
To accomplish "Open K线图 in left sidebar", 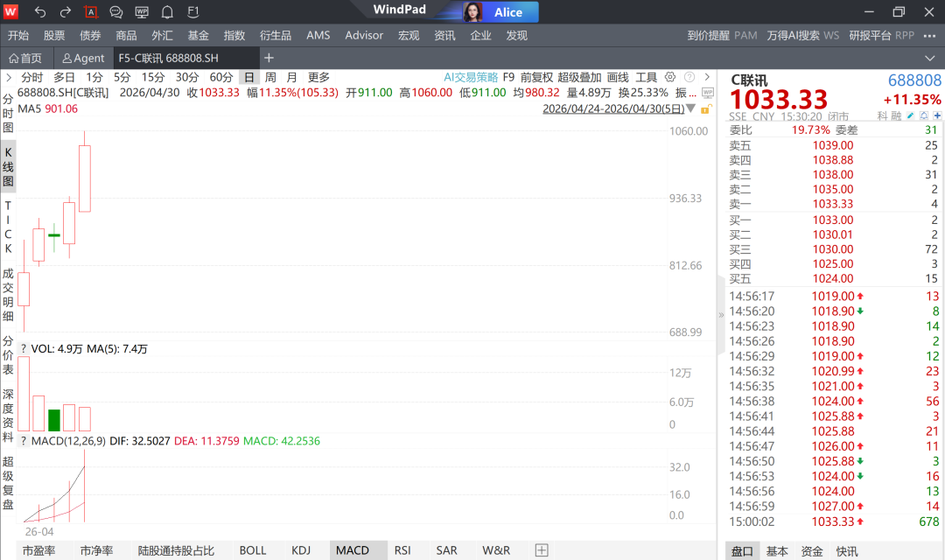I will (x=9, y=167).
